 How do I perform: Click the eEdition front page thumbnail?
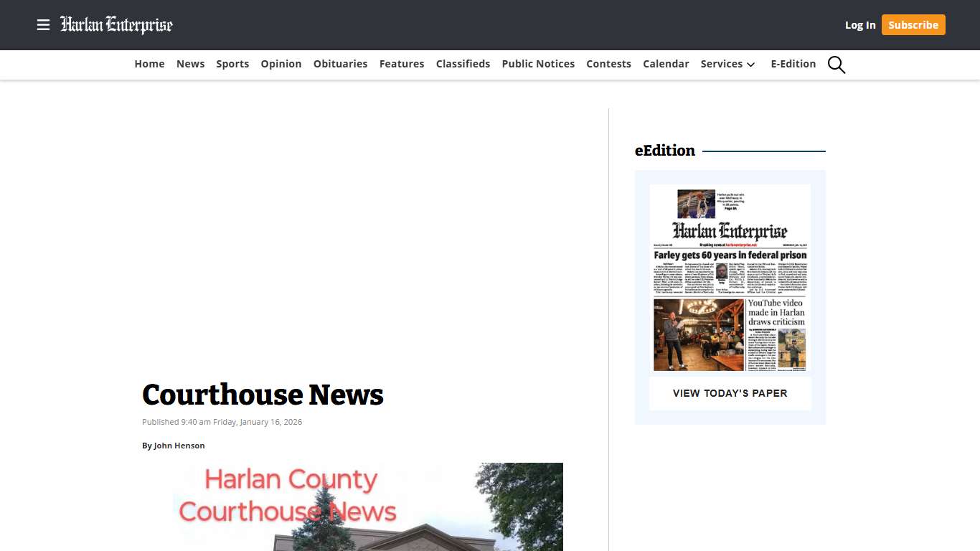730,278
